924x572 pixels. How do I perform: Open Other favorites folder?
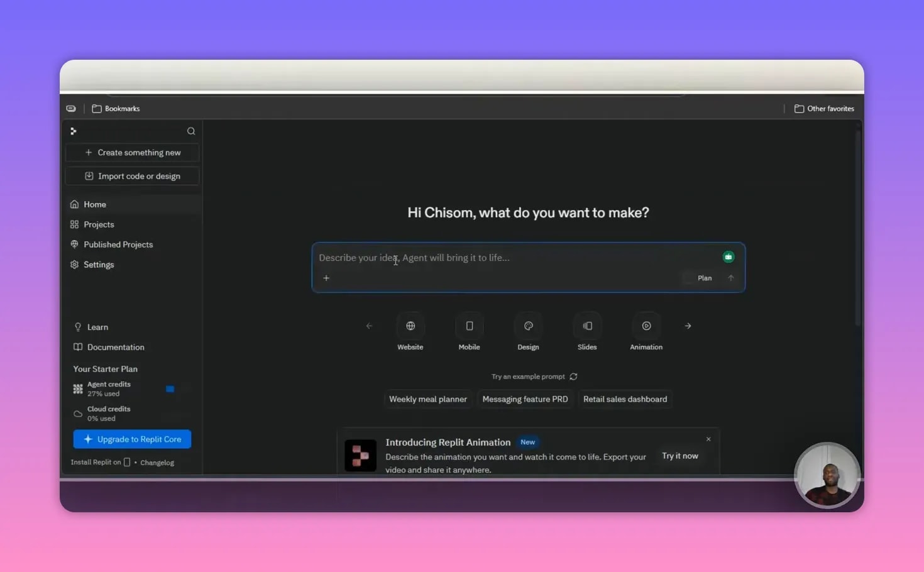click(x=824, y=109)
